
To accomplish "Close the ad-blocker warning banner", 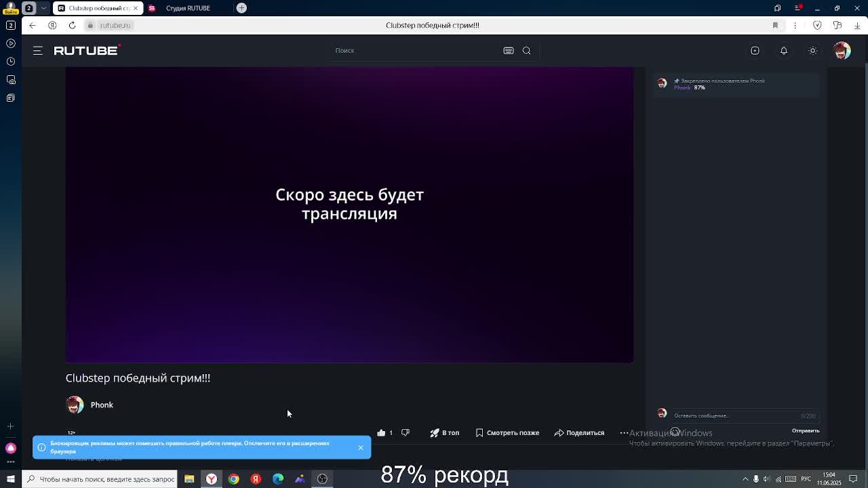I will [361, 447].
